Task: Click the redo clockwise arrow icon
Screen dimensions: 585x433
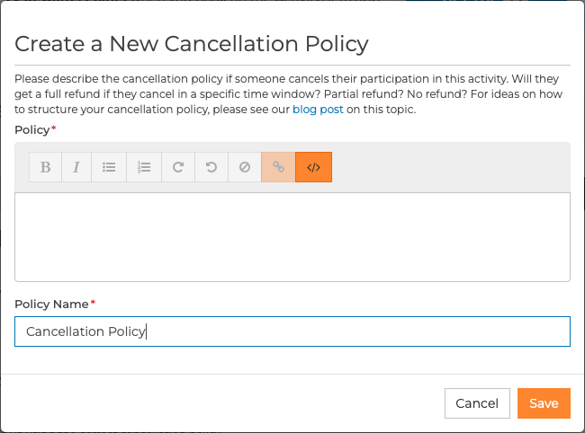Action: [x=178, y=167]
